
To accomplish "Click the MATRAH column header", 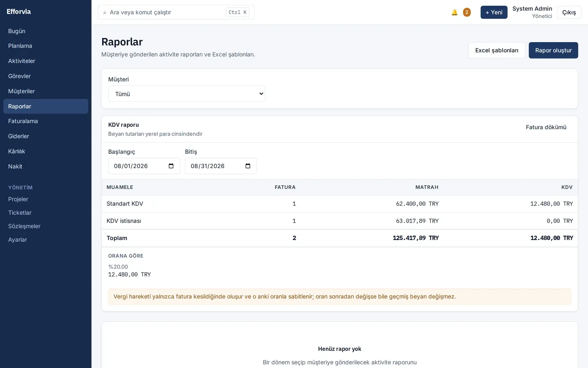I will click(427, 187).
